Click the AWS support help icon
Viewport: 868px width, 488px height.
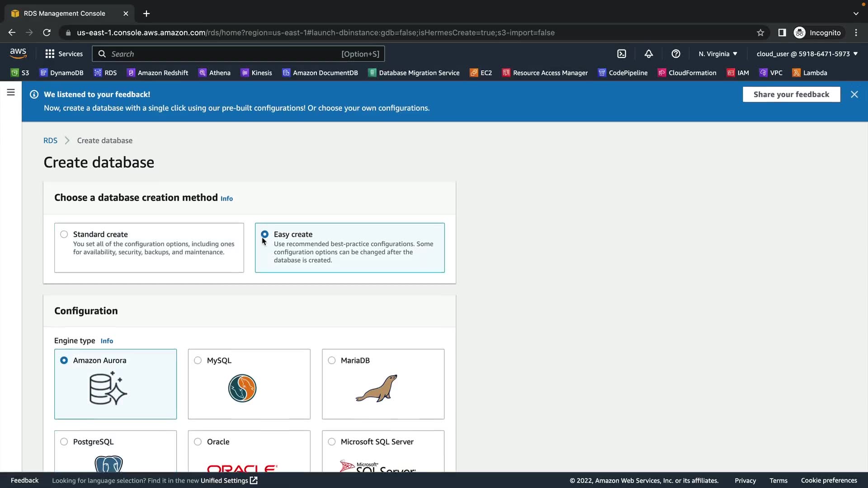676,54
